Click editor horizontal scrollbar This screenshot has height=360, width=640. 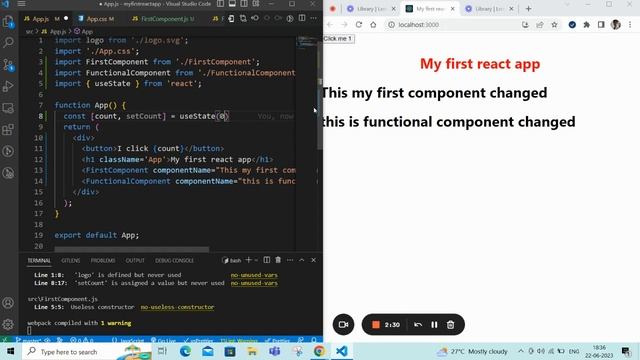click(131, 249)
